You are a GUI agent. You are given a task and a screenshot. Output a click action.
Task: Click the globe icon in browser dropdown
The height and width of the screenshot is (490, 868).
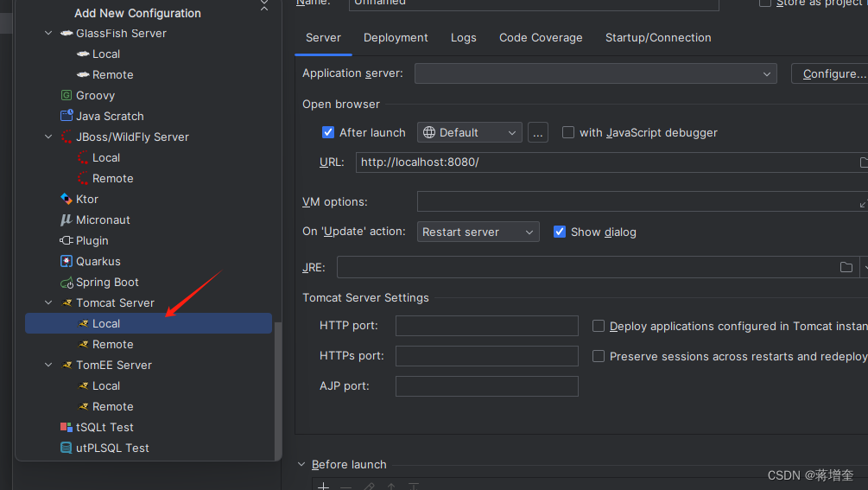429,132
